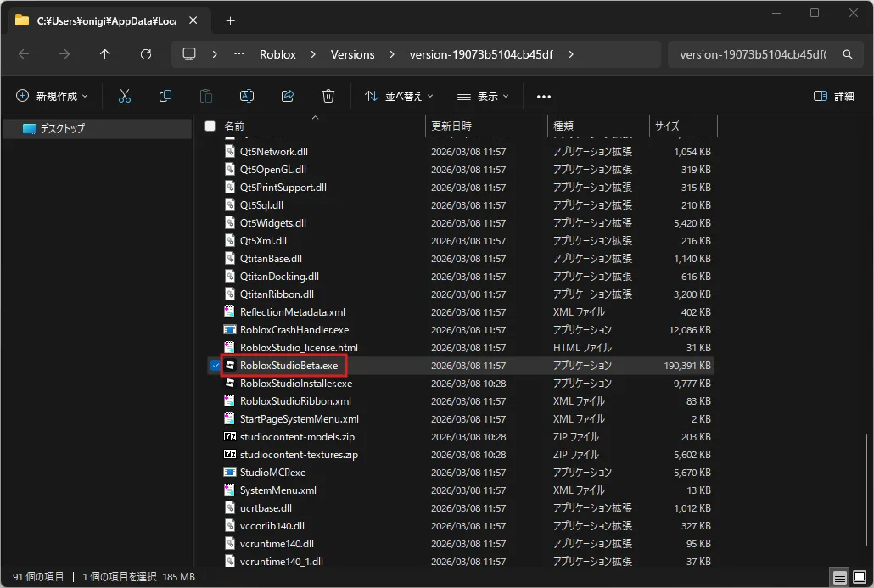
Task: Click the version-19073b5104cb45df breadcrumb
Action: 481,54
